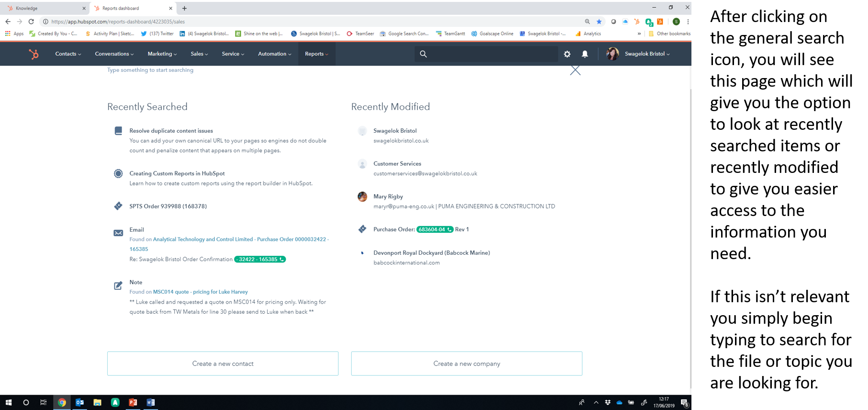
Task: Open a new browser tab
Action: pyautogui.click(x=184, y=8)
